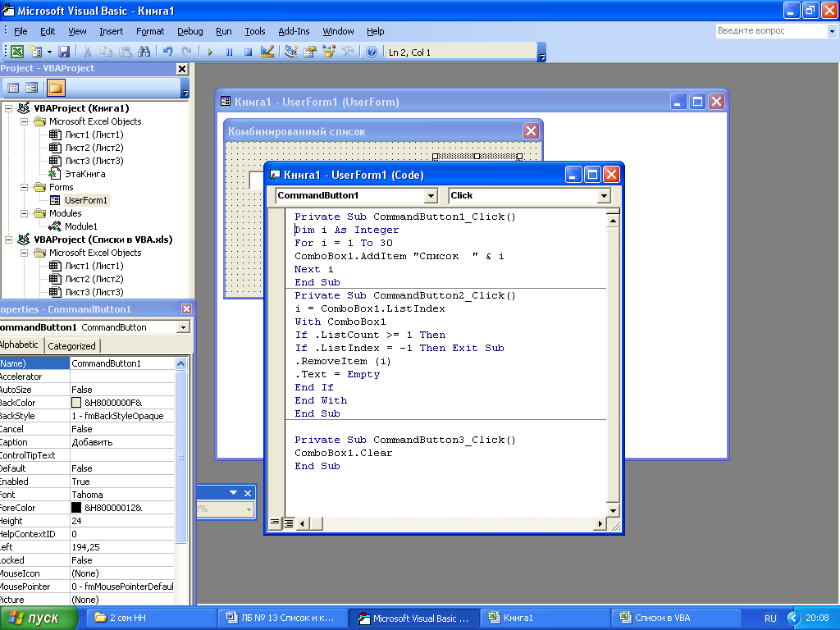Image resolution: width=840 pixels, height=630 pixels.
Task: Click the RU language indicator
Action: point(770,619)
